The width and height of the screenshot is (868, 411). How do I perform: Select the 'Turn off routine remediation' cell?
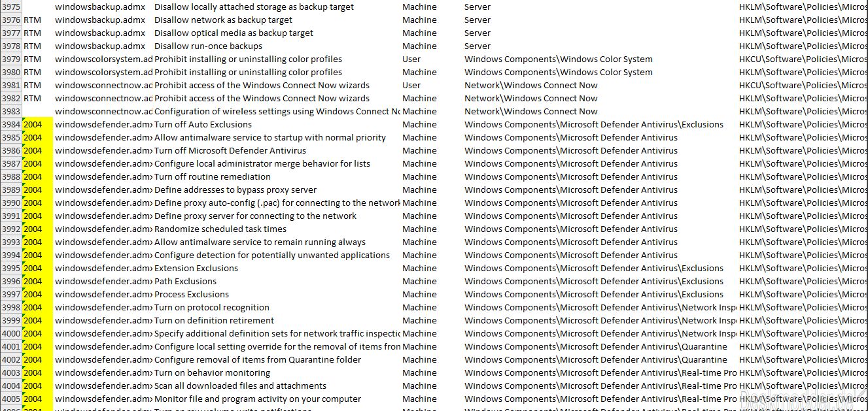point(212,176)
